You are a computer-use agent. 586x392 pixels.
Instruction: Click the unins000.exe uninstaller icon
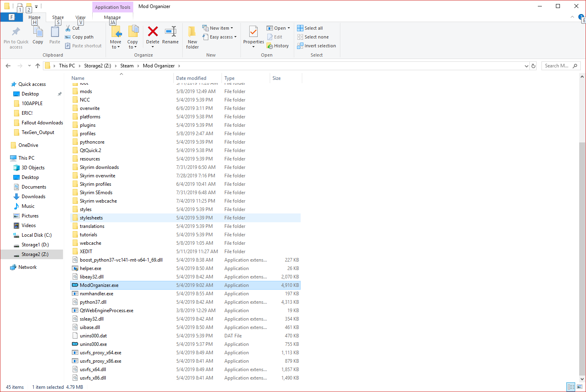(75, 344)
